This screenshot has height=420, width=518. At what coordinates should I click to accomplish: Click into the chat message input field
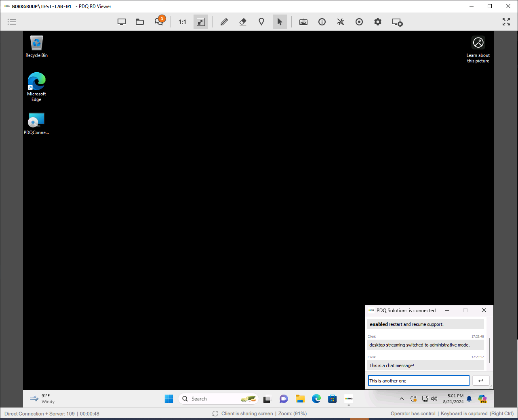(419, 380)
